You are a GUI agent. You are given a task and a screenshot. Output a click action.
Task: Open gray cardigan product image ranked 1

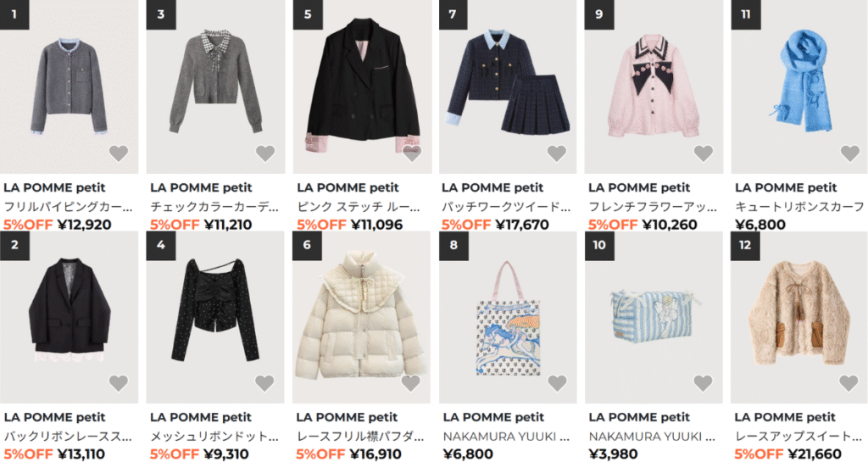(70, 86)
